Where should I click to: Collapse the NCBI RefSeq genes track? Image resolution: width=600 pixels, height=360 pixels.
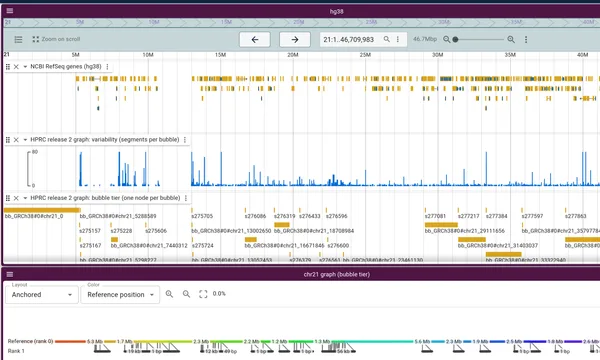25,67
